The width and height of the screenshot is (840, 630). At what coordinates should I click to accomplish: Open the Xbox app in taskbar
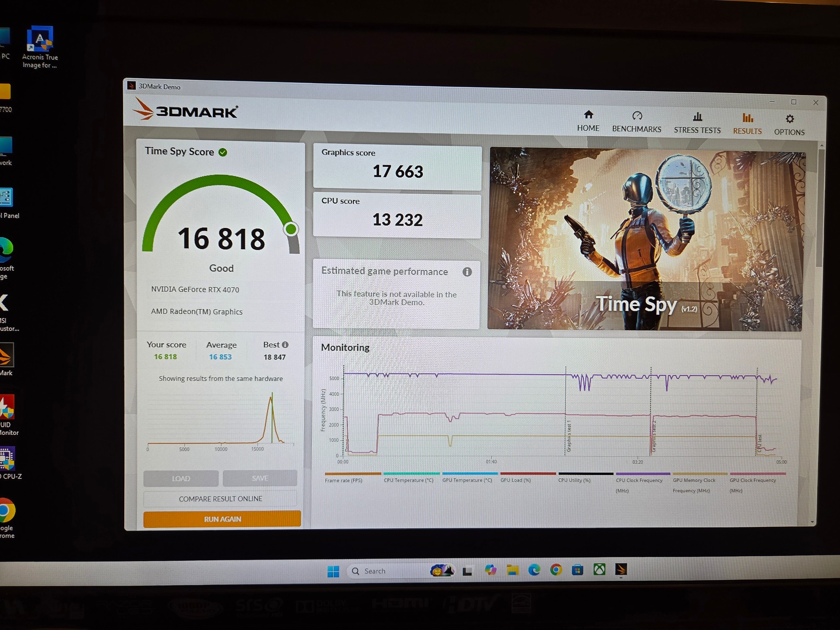tap(599, 570)
